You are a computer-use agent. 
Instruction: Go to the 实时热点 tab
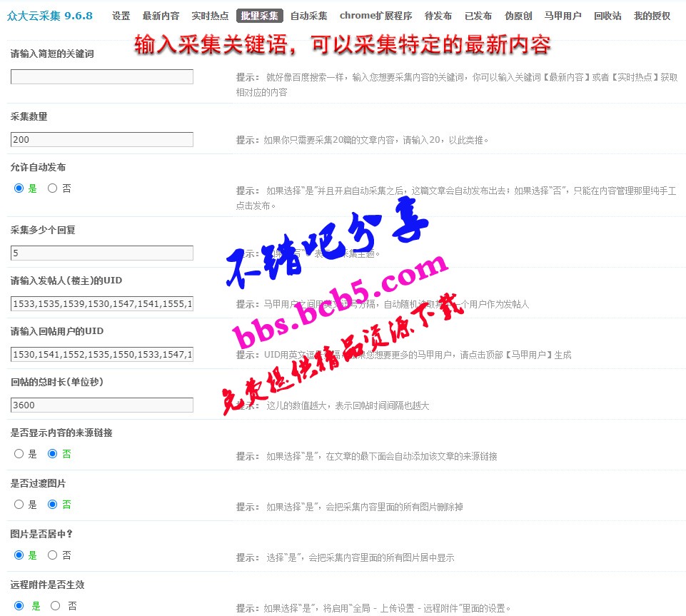[210, 16]
